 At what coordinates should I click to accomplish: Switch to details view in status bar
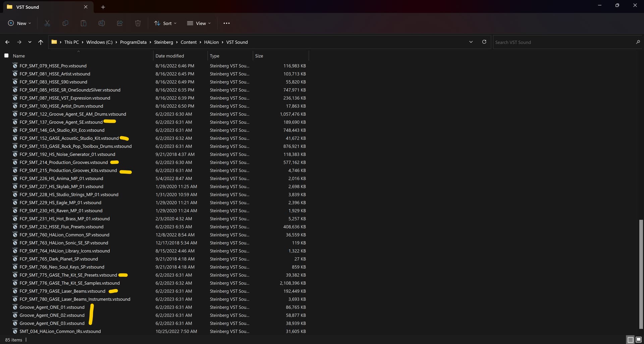[630, 339]
